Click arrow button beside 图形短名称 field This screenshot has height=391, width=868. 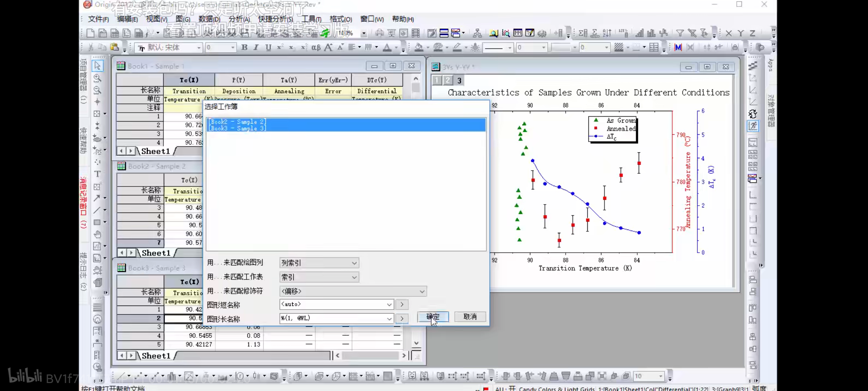(x=402, y=304)
